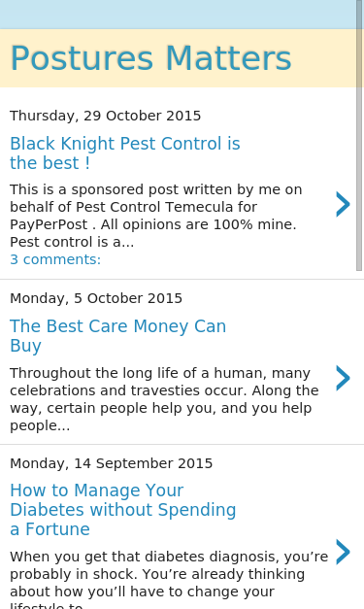Screen dimensions: 364x609
Task: Open the Postures Matters blog title
Action: point(150,58)
